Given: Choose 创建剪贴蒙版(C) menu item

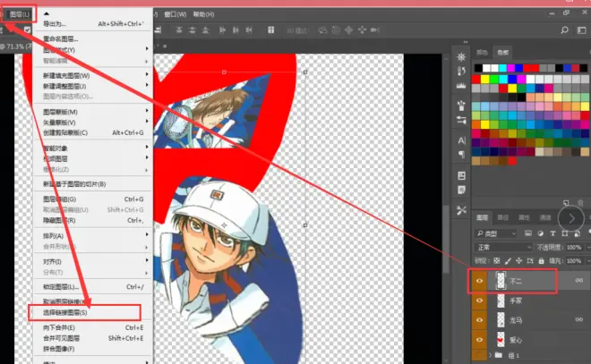Looking at the screenshot, I should [93, 132].
